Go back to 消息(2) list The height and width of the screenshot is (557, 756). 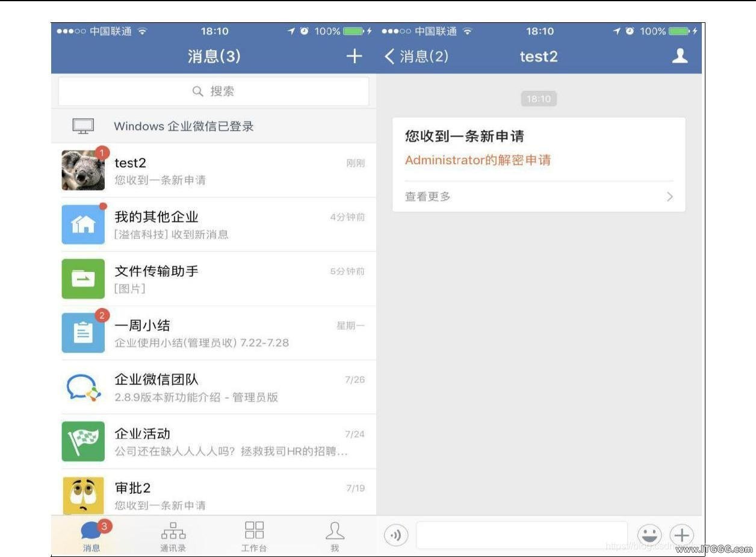pos(416,56)
